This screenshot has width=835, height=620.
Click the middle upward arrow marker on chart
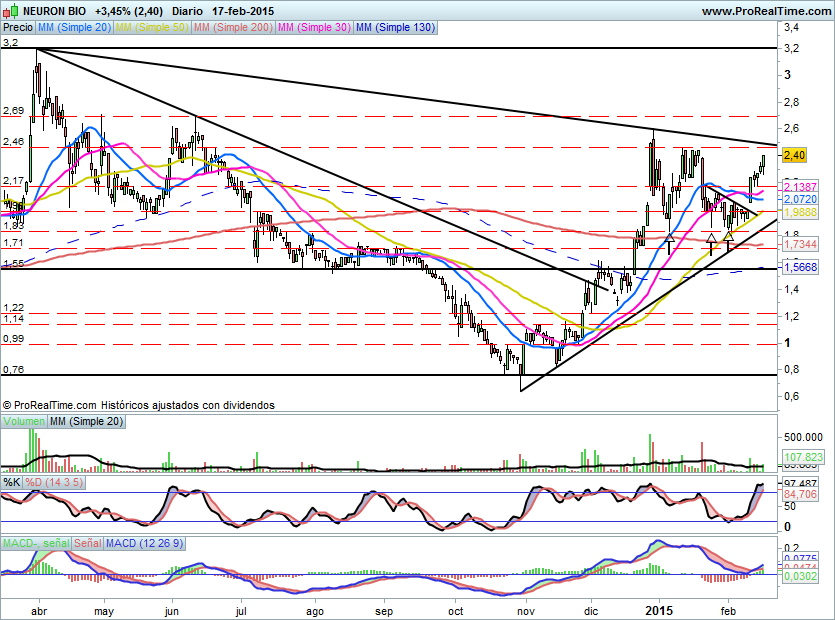(x=711, y=242)
